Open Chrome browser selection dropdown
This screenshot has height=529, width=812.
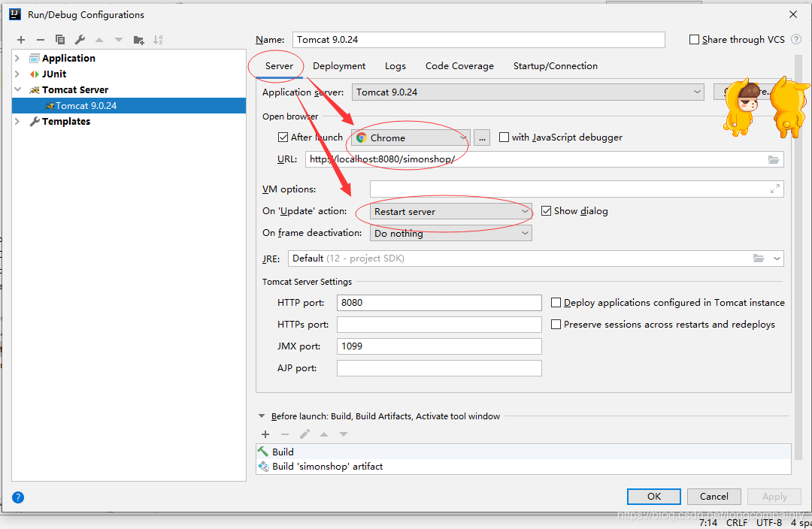[x=411, y=138]
